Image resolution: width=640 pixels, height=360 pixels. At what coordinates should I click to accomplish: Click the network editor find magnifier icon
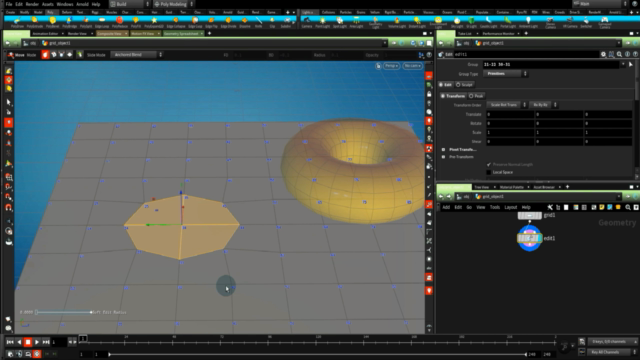tap(628, 207)
